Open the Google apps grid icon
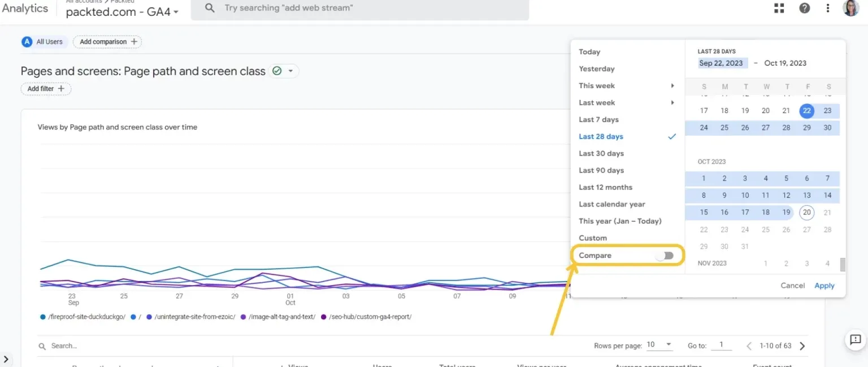The width and height of the screenshot is (868, 367). (x=779, y=8)
